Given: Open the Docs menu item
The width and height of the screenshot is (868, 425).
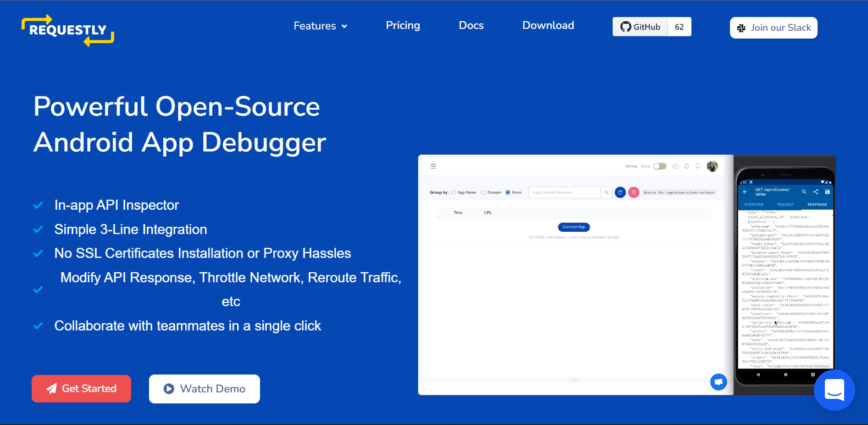Looking at the screenshot, I should [471, 25].
